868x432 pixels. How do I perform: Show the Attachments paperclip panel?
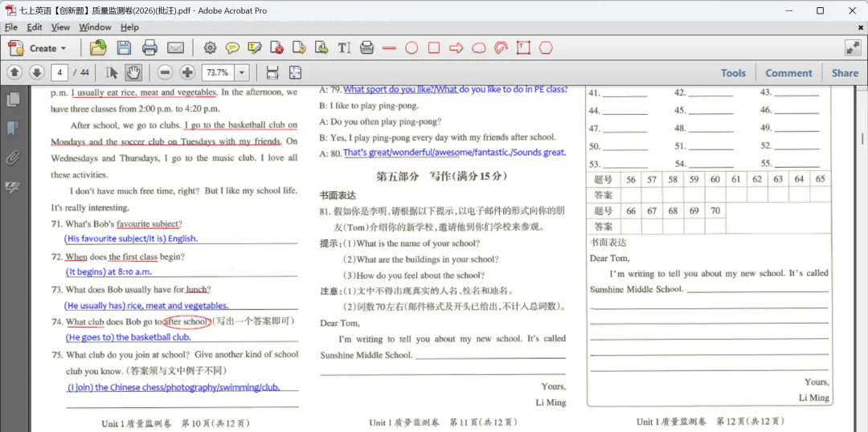pos(12,158)
